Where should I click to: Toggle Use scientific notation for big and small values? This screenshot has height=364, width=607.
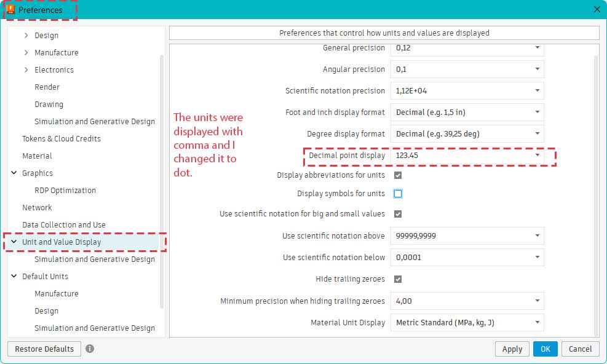coord(398,214)
